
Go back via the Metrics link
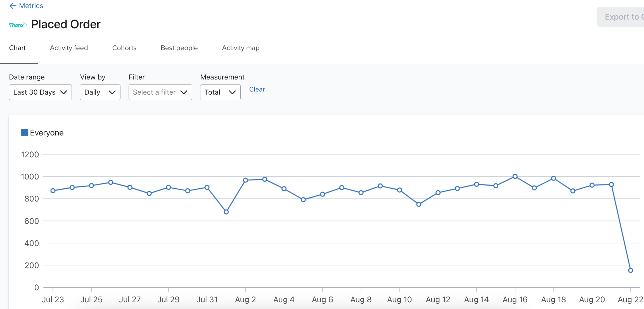[x=31, y=6]
